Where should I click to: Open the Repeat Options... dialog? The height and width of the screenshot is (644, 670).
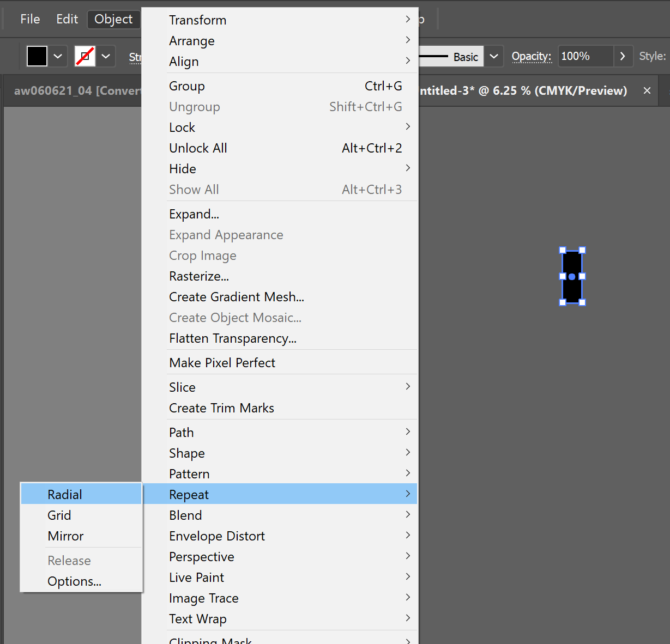(x=74, y=581)
